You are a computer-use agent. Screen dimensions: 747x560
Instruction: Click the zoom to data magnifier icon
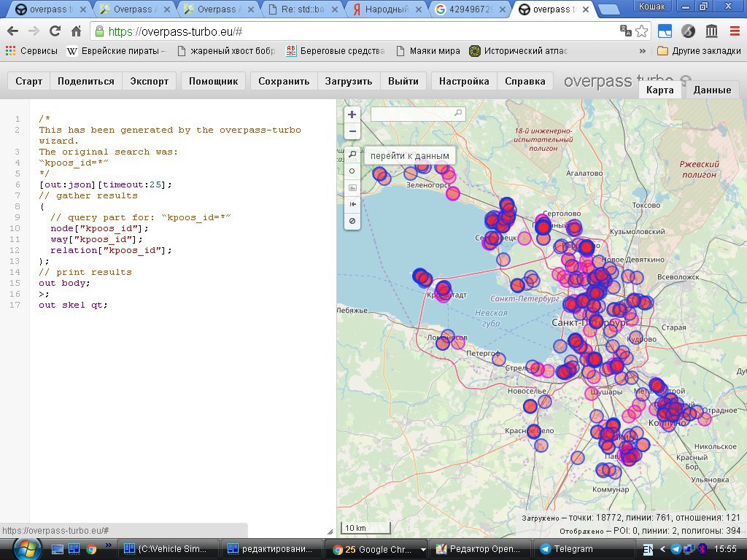click(352, 155)
